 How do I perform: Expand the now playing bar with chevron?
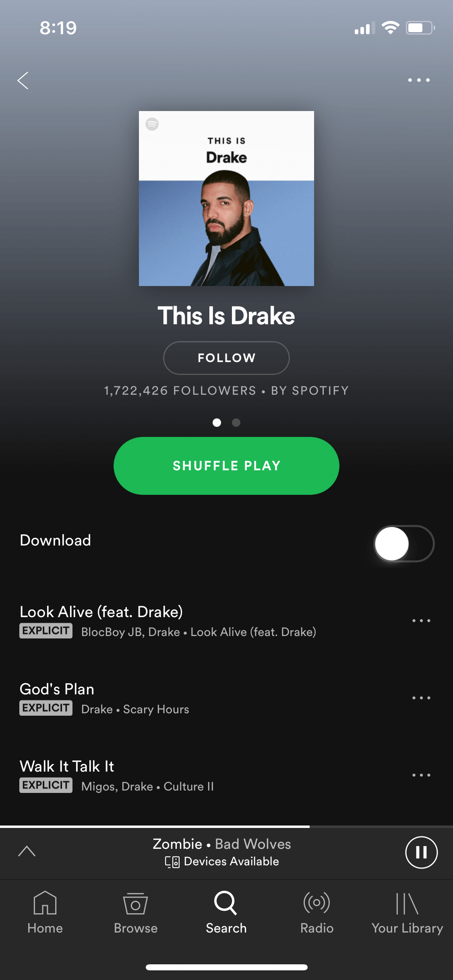pos(27,851)
